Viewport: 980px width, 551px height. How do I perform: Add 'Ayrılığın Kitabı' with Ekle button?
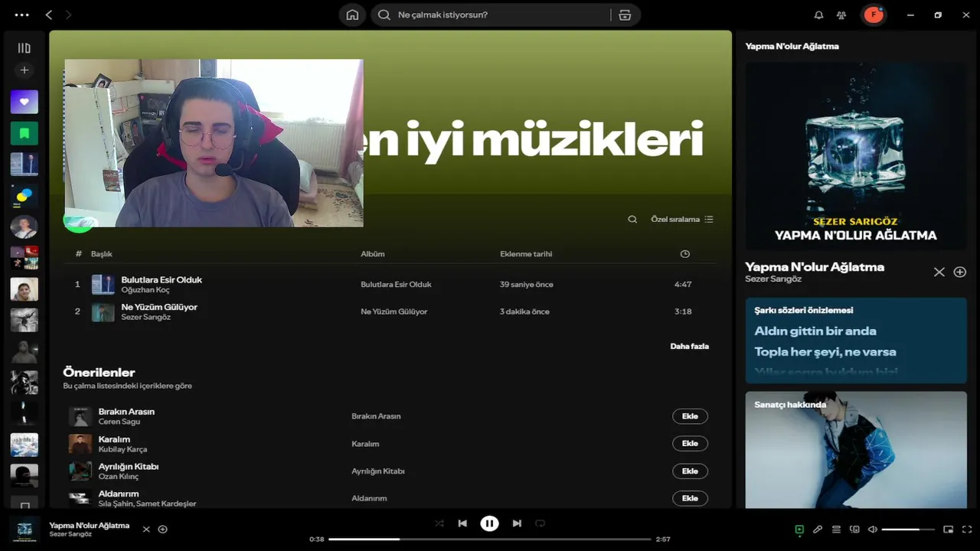[x=690, y=471]
